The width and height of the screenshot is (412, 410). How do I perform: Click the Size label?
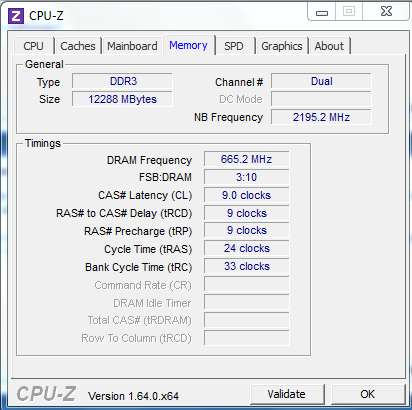pyautogui.click(x=49, y=99)
